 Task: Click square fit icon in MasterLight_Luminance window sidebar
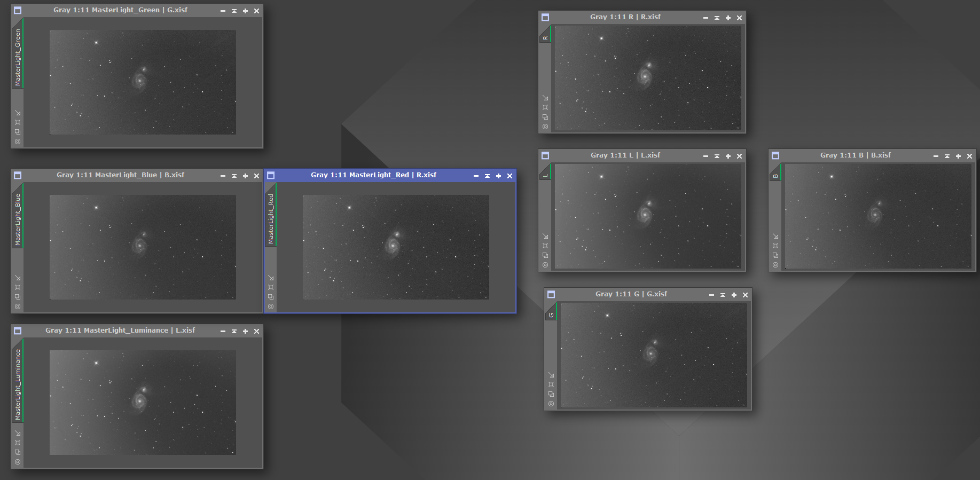coord(18,443)
